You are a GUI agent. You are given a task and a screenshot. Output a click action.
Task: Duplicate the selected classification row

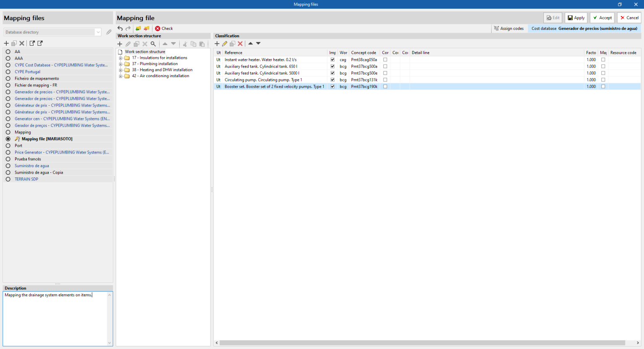click(232, 44)
